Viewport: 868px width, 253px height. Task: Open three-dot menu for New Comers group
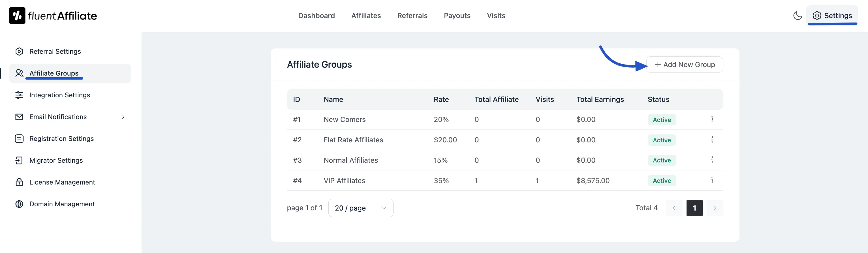[x=712, y=119]
